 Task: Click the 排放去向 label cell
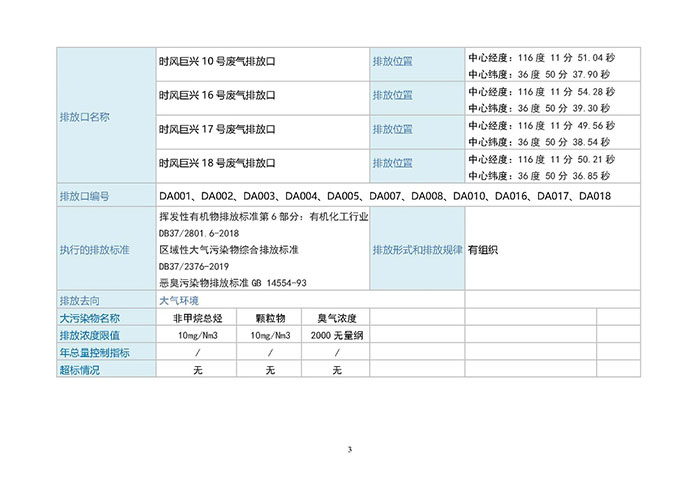point(106,300)
